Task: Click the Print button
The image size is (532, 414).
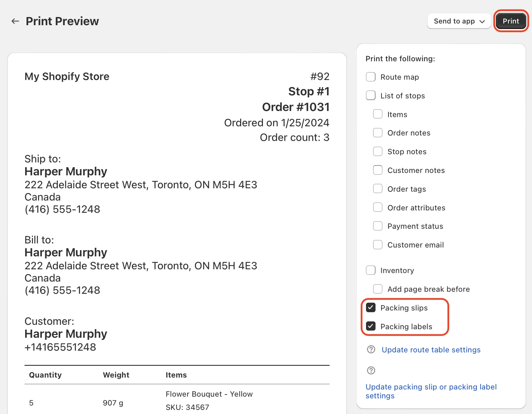Action: tap(511, 21)
